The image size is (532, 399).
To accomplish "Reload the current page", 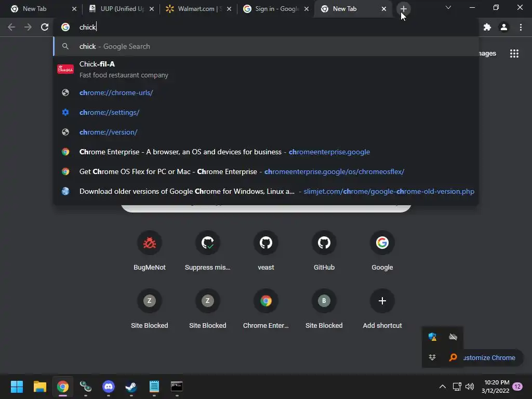I will point(45,27).
